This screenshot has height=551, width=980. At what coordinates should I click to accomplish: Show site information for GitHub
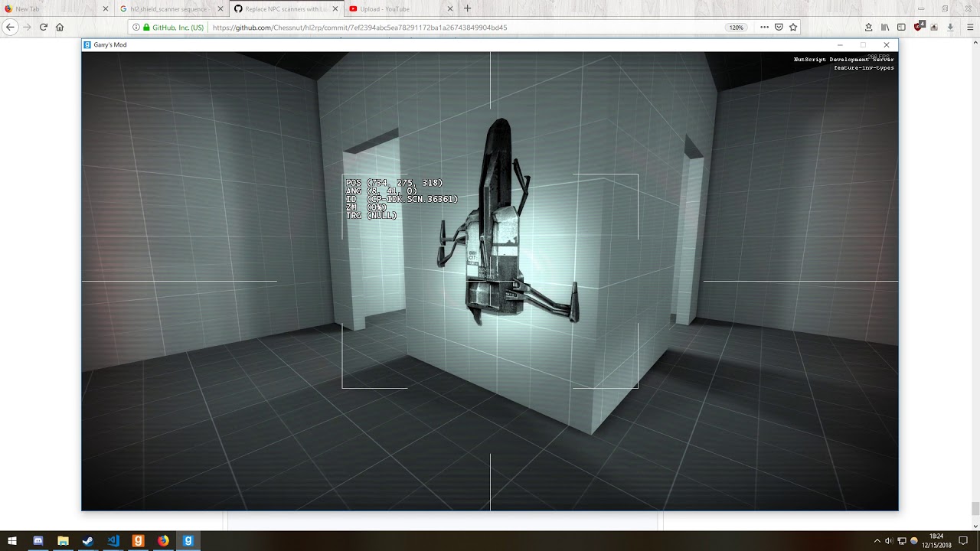(136, 28)
